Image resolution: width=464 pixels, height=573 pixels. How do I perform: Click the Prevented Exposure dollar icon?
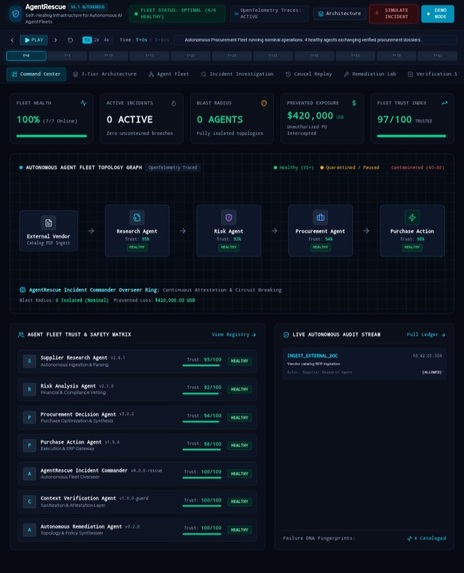[x=354, y=103]
